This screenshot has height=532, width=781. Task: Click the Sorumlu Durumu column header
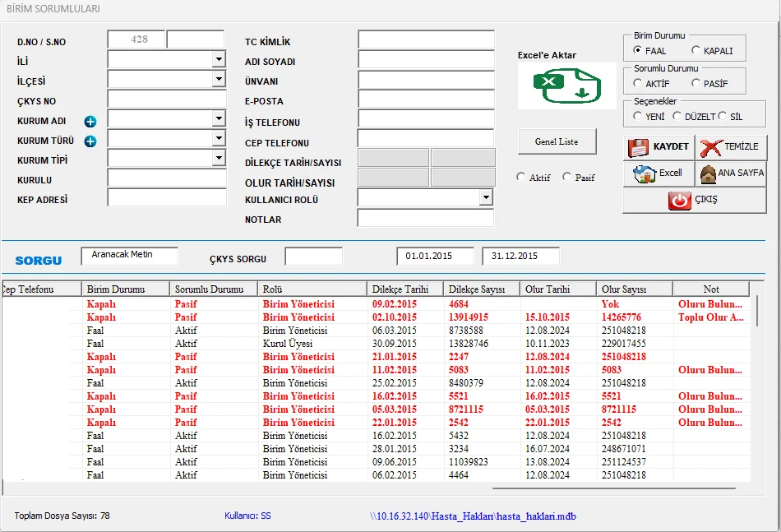point(213,289)
